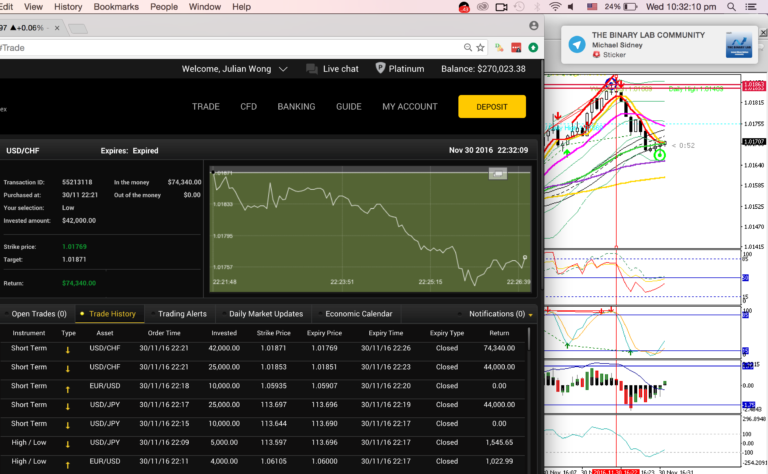
Task: Click the Chrome profile avatar icon
Action: 534,25
